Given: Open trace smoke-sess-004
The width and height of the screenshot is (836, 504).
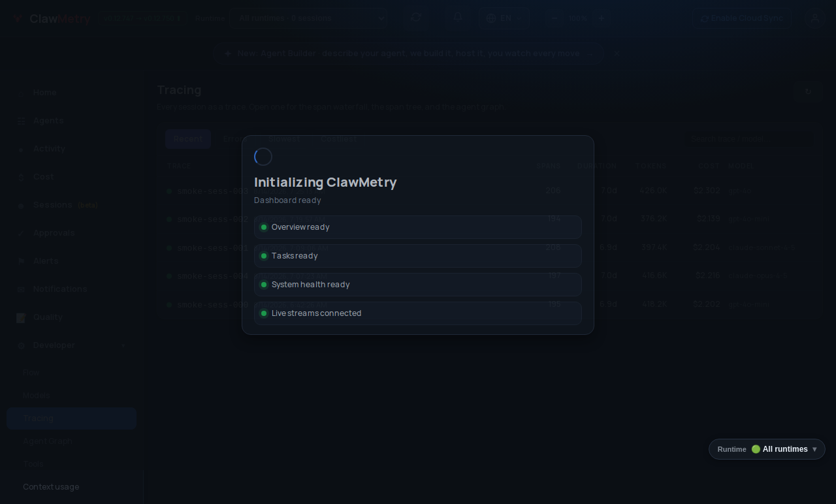Looking at the screenshot, I should (213, 276).
